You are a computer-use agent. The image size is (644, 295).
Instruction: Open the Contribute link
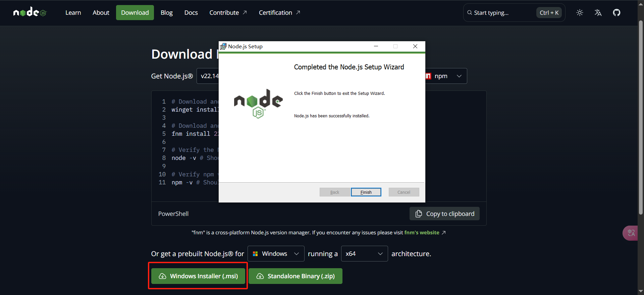coord(228,13)
